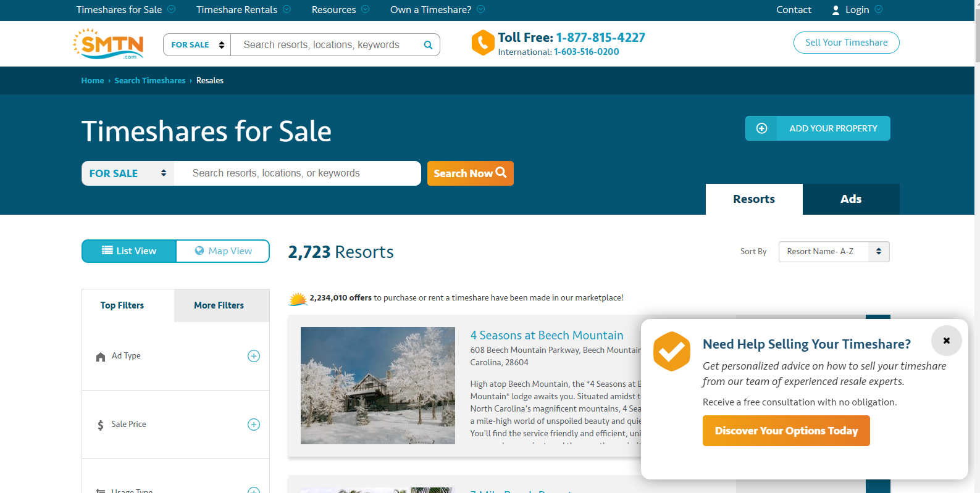Screen dimensions: 980x493
Task: Click the orange phone icon
Action: click(x=483, y=43)
